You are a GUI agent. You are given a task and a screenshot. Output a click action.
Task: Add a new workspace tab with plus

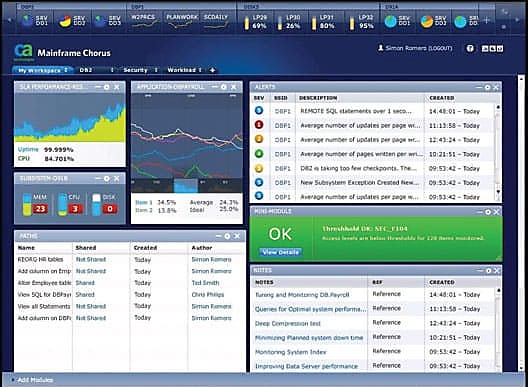(x=212, y=70)
